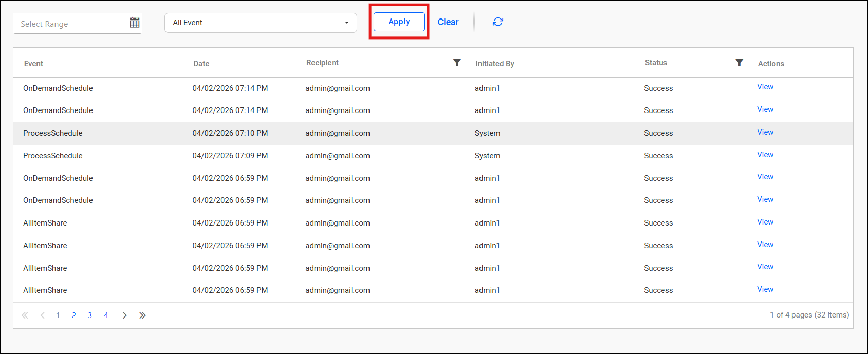Open page 1 in the pager
The image size is (868, 354).
58,315
